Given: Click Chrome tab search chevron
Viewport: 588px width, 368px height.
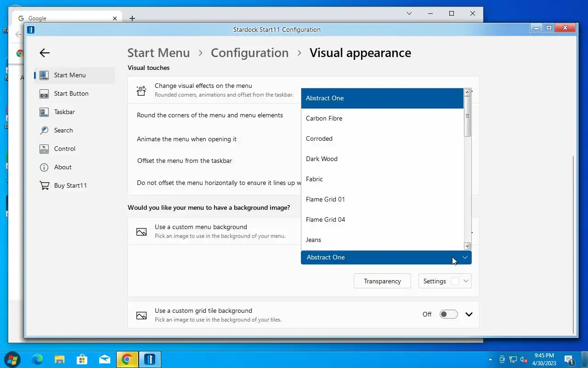Looking at the screenshot, I should pyautogui.click(x=409, y=14).
